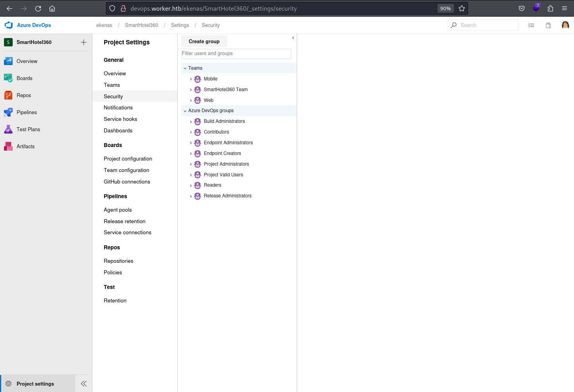Click the Mobile team group icon
The height and width of the screenshot is (392, 574).
point(198,79)
